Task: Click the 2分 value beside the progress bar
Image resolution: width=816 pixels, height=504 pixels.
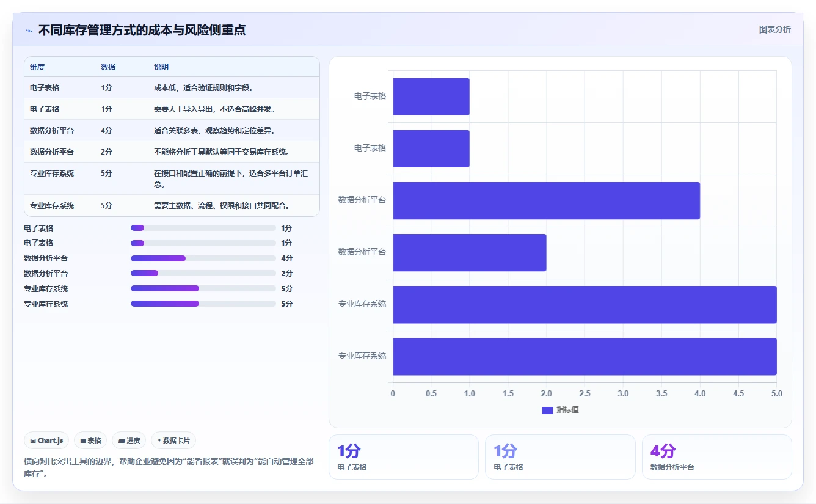Action: click(286, 273)
